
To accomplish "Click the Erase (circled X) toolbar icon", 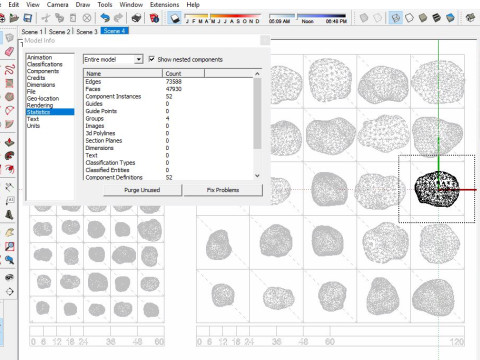I will [87, 18].
